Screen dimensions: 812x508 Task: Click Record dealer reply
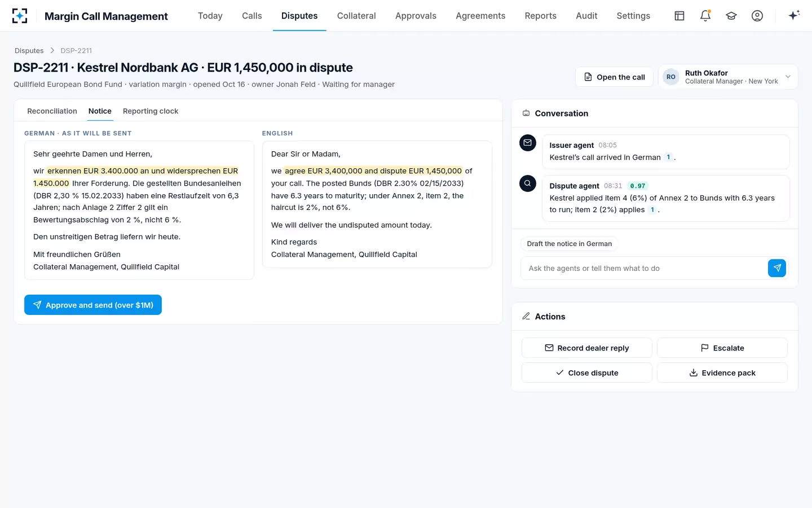pyautogui.click(x=587, y=348)
